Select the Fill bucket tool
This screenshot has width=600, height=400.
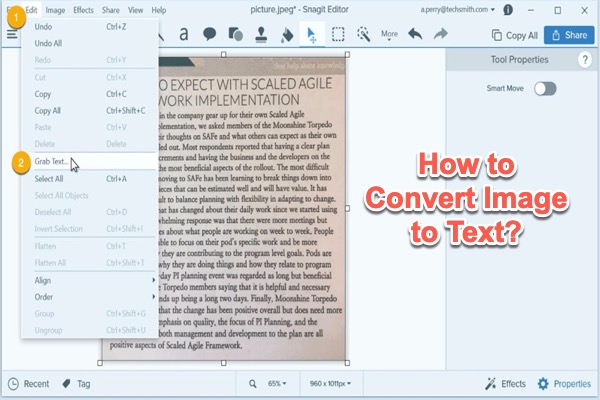(x=287, y=35)
